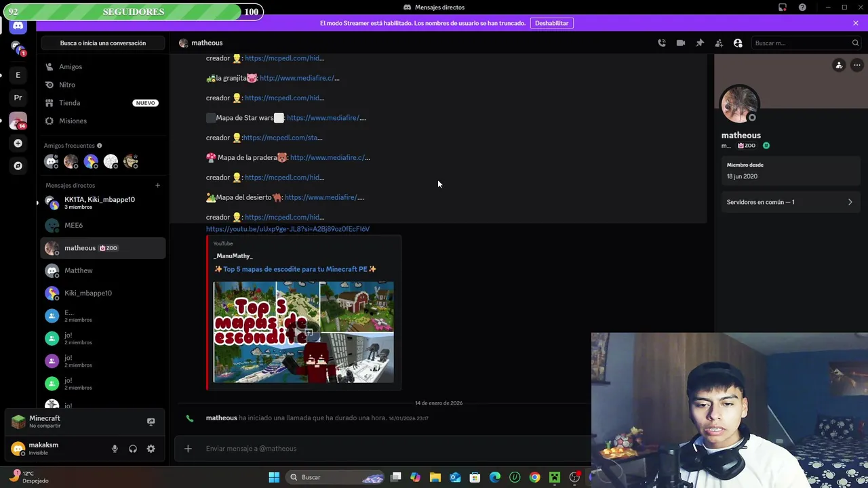Open user settings gear icon
Viewport: 868px width, 488px height.
pyautogui.click(x=151, y=449)
